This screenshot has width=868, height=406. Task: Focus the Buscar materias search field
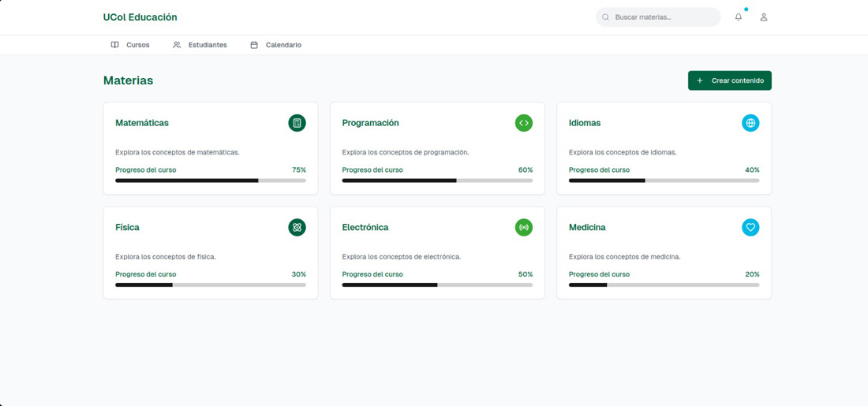tap(658, 17)
